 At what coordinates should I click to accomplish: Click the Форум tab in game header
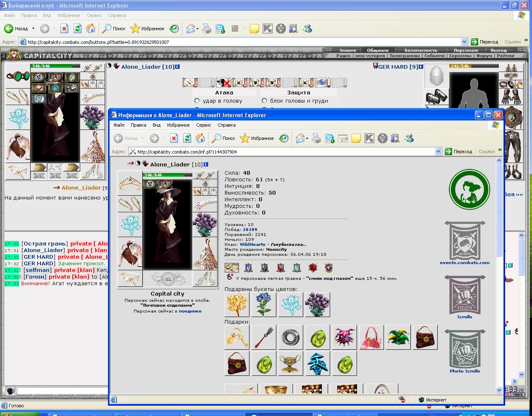pyautogui.click(x=484, y=55)
